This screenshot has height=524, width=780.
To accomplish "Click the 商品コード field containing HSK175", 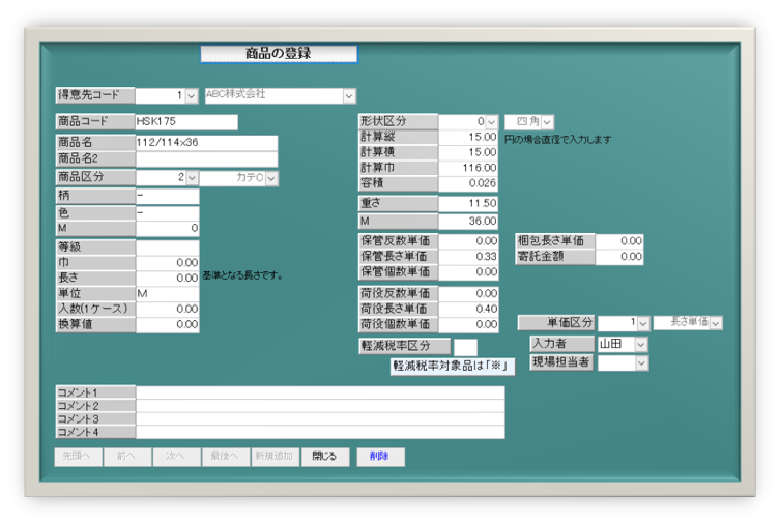I will [186, 122].
